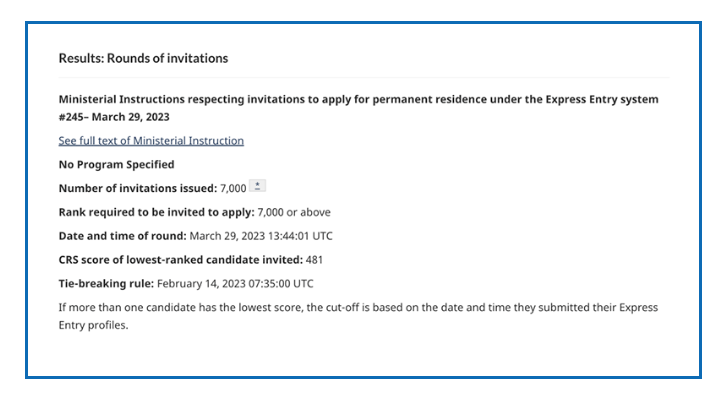Screen dimensions: 713x400
Task: Click the Number of invitations issued label
Action: coord(138,188)
